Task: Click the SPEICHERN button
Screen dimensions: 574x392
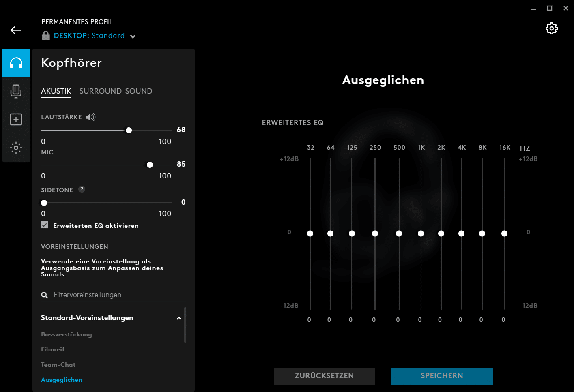Action: coord(442,376)
